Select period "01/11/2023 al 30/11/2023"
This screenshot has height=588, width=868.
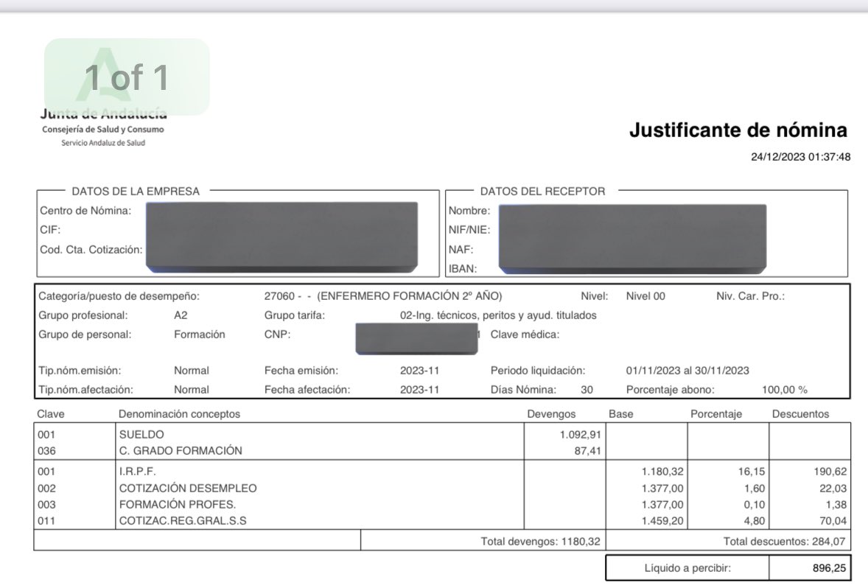click(x=687, y=371)
